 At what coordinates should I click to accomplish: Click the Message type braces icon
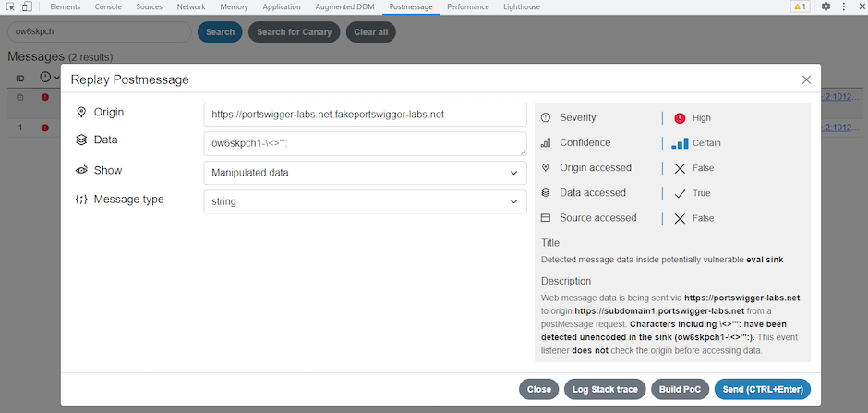81,200
